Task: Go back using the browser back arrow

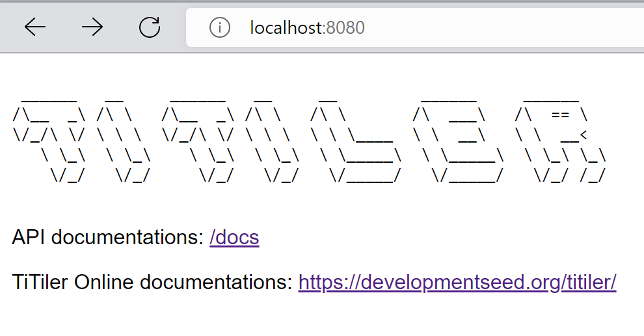Action: [x=35, y=27]
